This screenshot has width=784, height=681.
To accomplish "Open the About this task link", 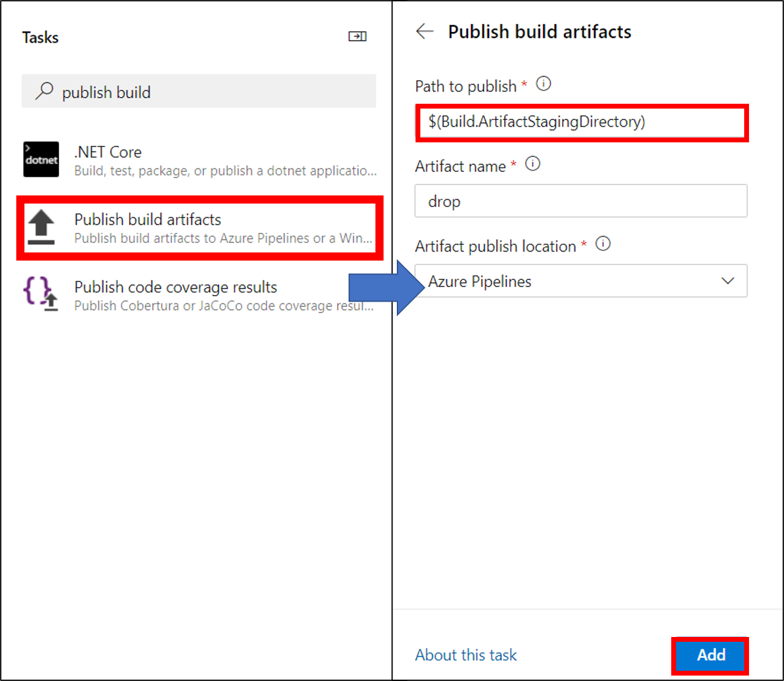I will (x=466, y=655).
